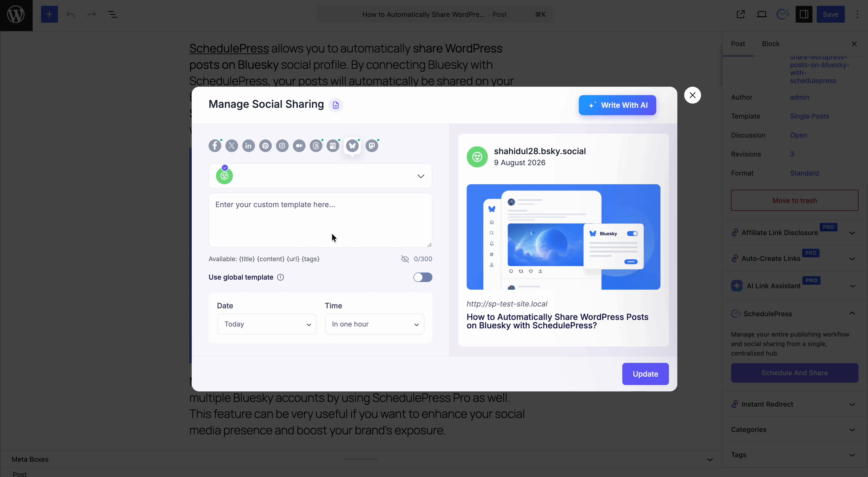
Task: Click the Write With AI button
Action: point(617,105)
